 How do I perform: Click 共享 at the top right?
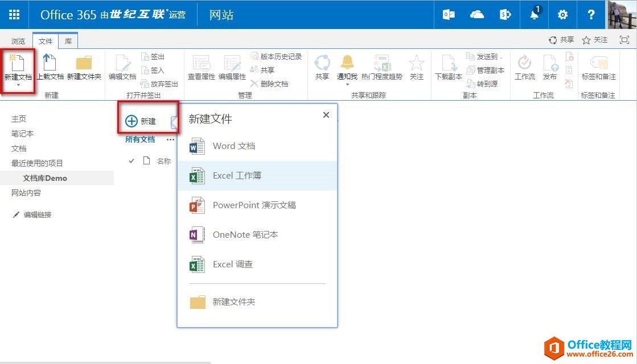(561, 40)
